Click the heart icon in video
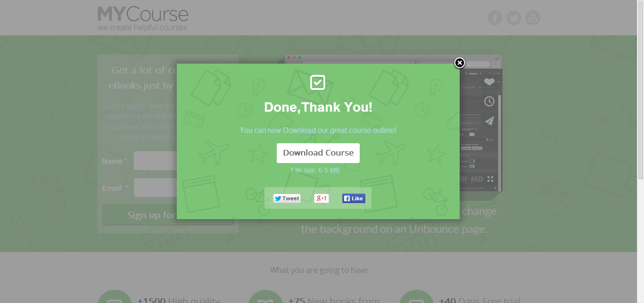Screen dimensions: 644x303 (489, 82)
